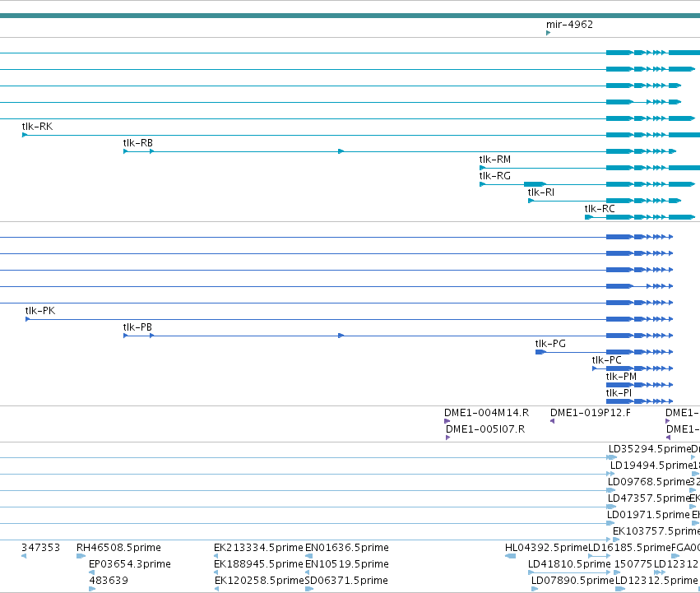Screen dimensions: 700x593
Task: Click EST RH46508.5prime label
Action: [118, 548]
